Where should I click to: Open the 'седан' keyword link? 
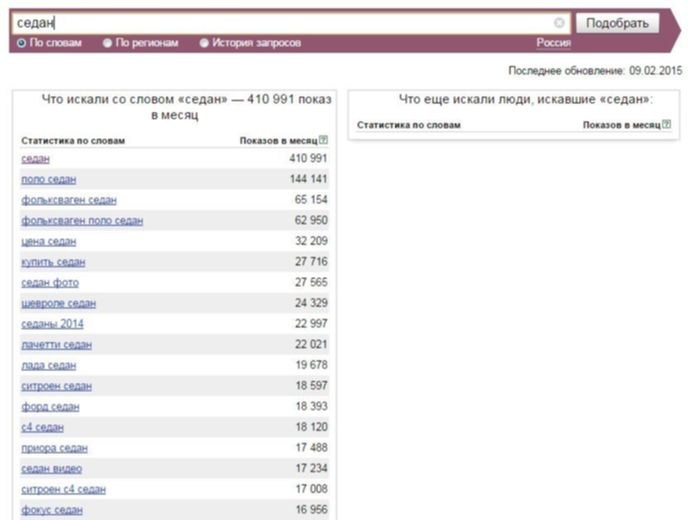pos(36,158)
